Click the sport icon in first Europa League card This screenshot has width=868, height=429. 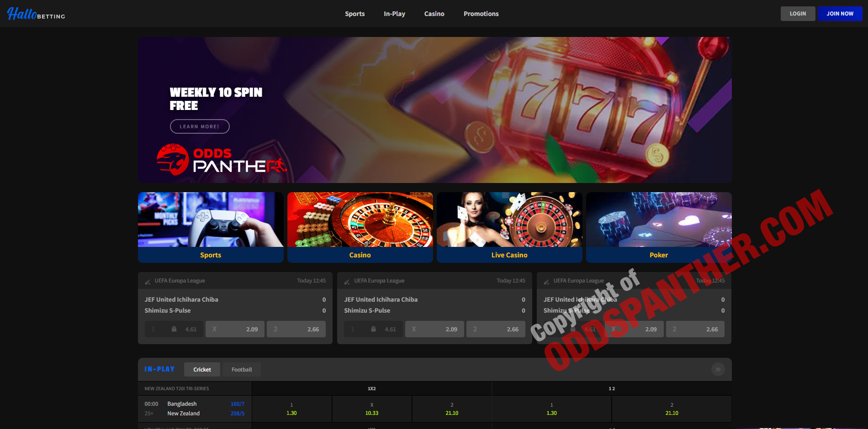click(148, 282)
